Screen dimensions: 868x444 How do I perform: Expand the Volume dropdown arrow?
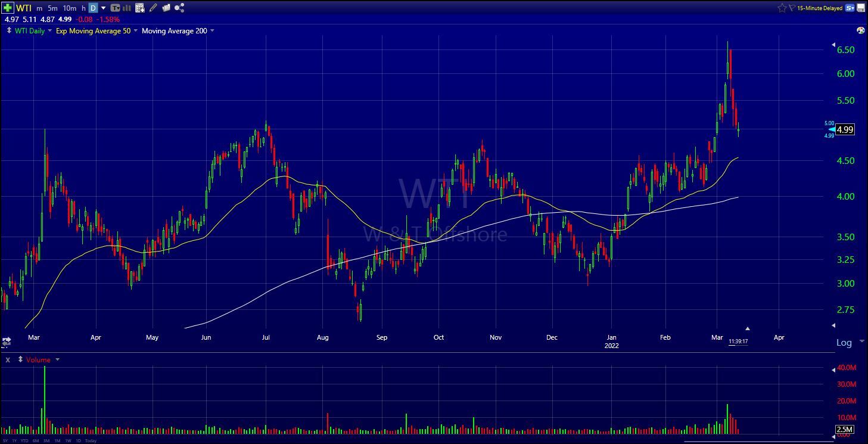tap(57, 359)
